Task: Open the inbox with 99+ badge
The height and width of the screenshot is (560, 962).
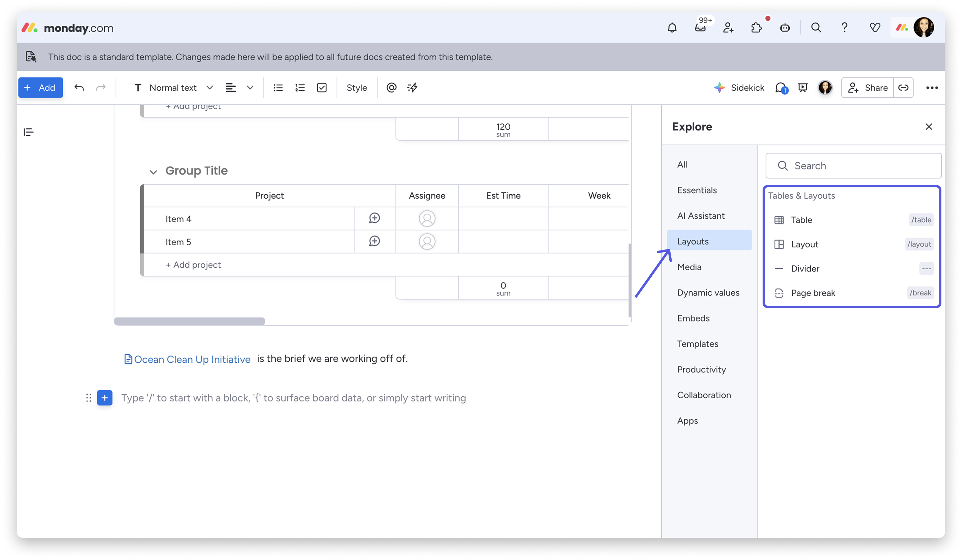Action: pyautogui.click(x=700, y=28)
